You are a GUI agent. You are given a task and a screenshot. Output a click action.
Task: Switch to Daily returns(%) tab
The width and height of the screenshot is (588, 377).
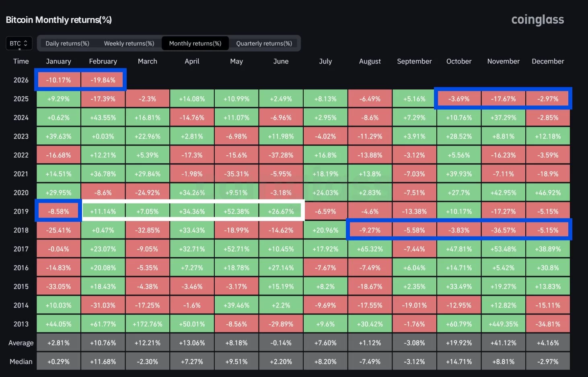[67, 43]
